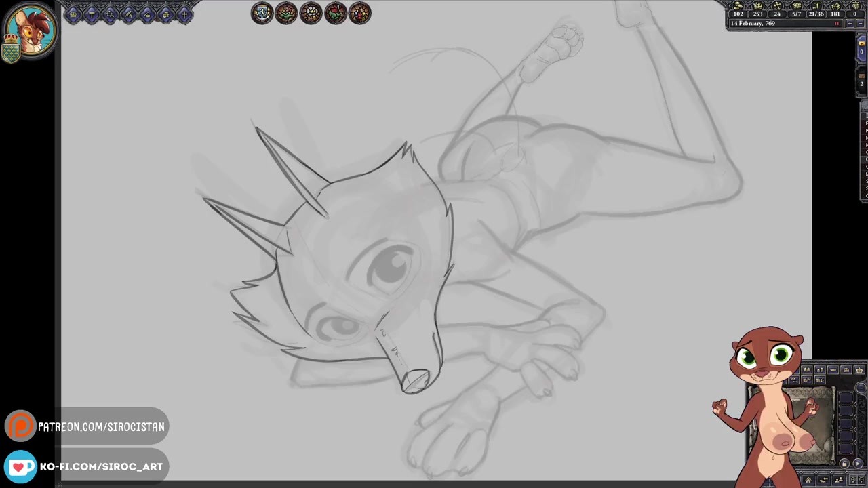Open the cross Religion tab icon
This screenshot has height=488, width=868.
pos(184,14)
